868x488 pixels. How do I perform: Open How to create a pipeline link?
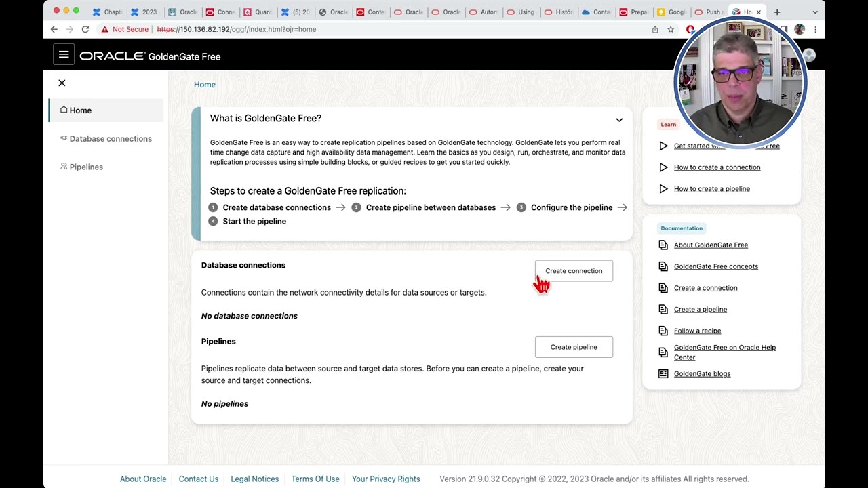(x=711, y=189)
